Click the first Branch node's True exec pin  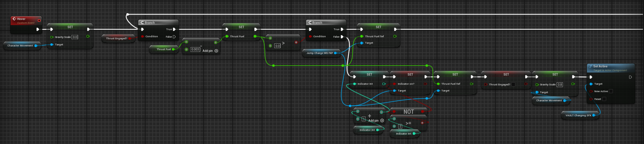[x=174, y=29]
